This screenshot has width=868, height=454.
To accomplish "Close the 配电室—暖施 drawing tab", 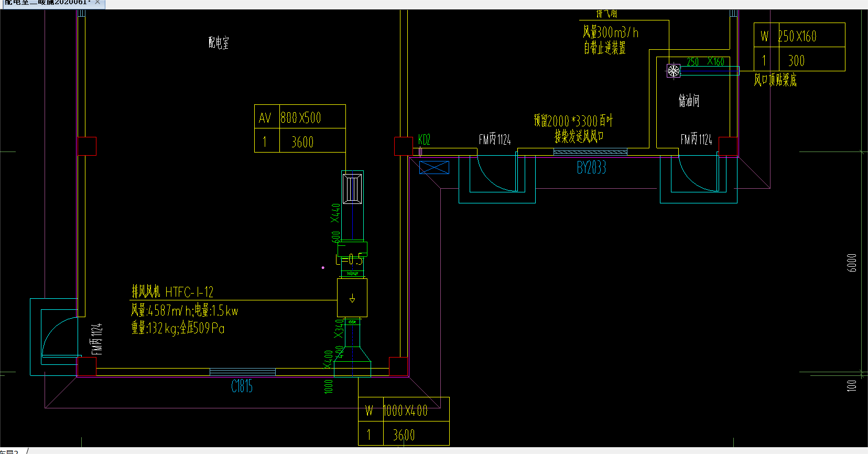I will pyautogui.click(x=97, y=2).
